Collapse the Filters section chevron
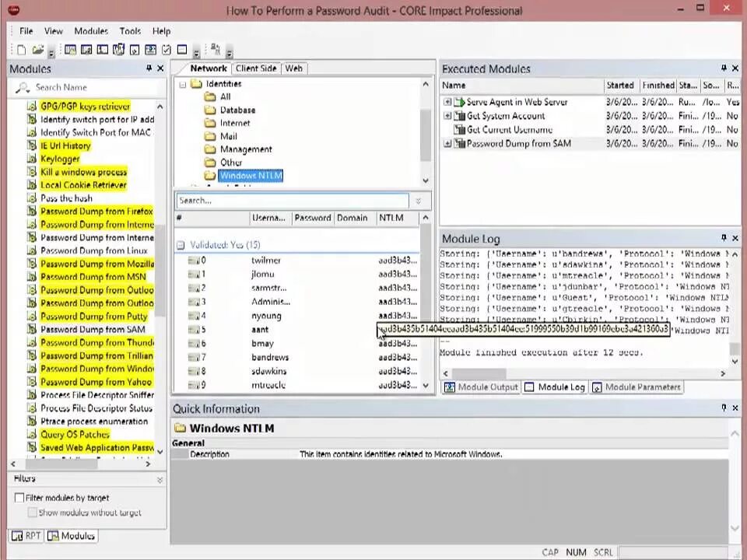Screen dimensions: 747x560 [x=160, y=480]
